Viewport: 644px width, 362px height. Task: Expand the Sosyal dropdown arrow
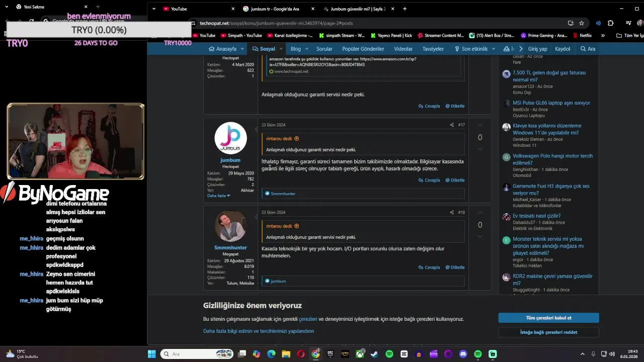(281, 49)
